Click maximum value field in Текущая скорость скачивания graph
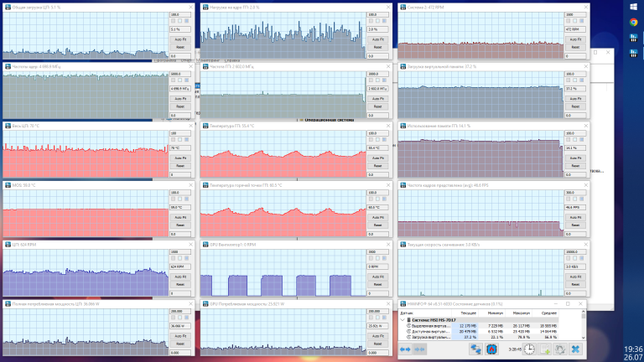This screenshot has height=362, width=644. 575,252
